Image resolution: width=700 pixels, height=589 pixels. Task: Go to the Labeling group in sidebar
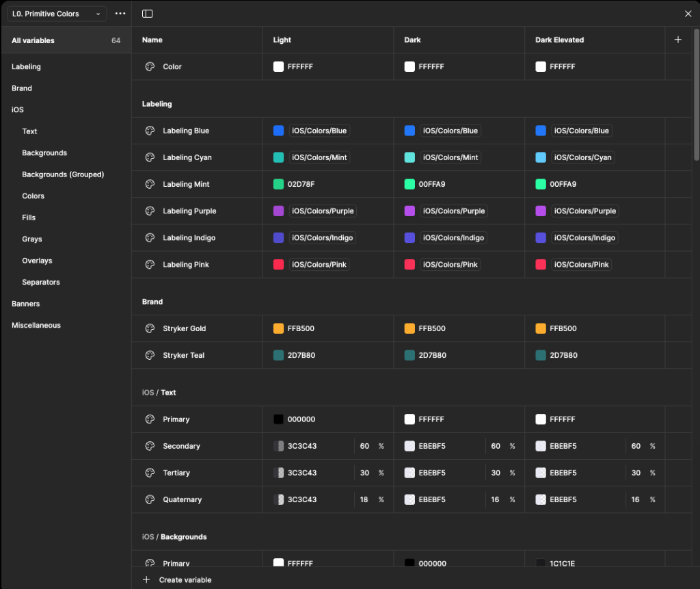(26, 66)
